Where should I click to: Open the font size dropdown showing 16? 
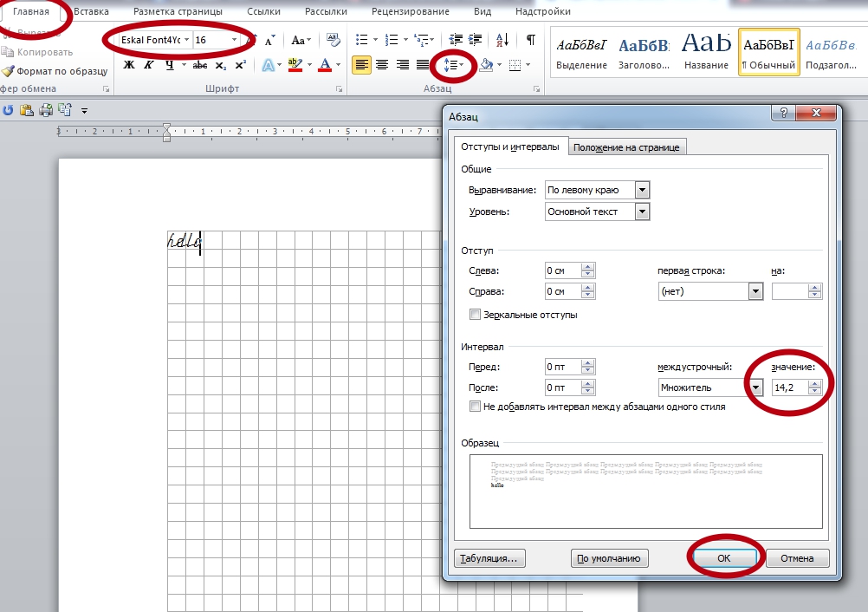tap(234, 41)
